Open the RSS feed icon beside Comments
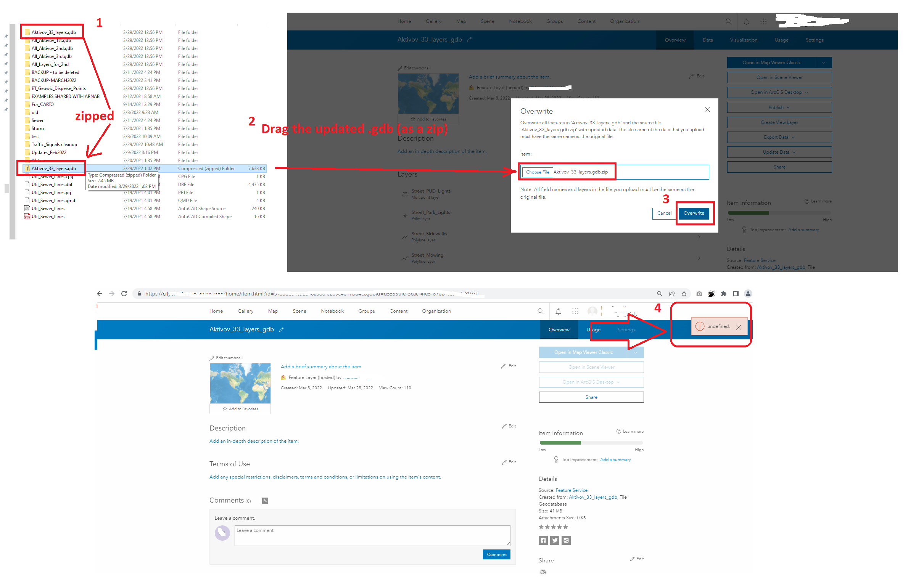 (x=265, y=501)
